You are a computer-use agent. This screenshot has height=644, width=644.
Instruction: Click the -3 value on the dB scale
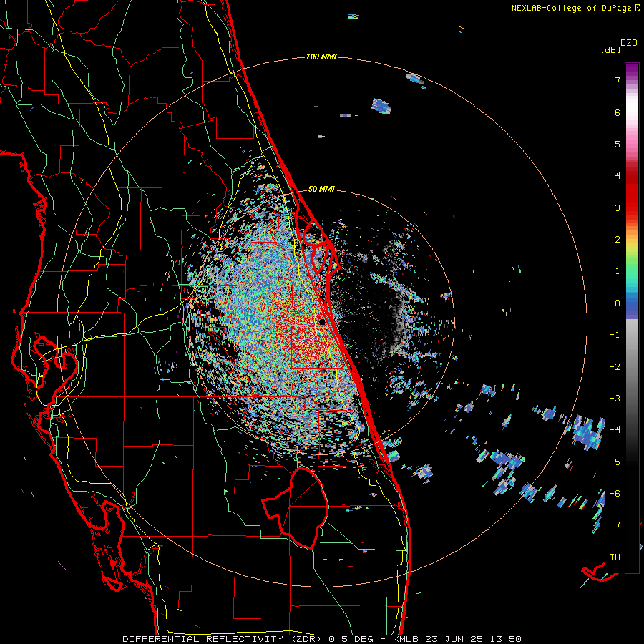pos(615,399)
